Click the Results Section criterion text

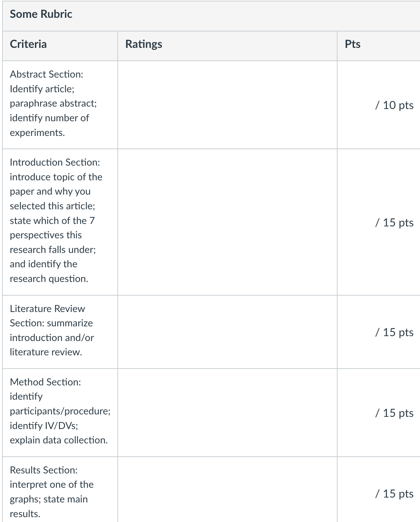pyautogui.click(x=52, y=492)
